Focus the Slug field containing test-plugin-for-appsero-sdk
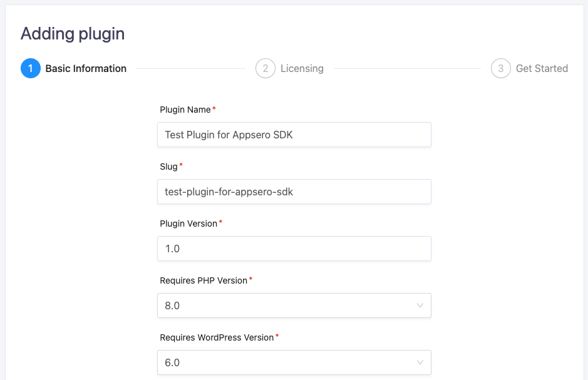Screen dimensions: 588x380 (294, 192)
